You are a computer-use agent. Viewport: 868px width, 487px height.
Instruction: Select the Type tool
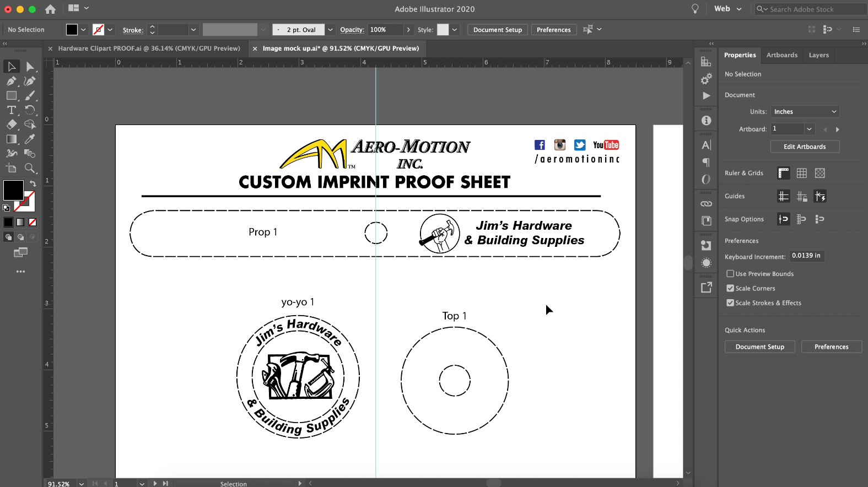(11, 110)
